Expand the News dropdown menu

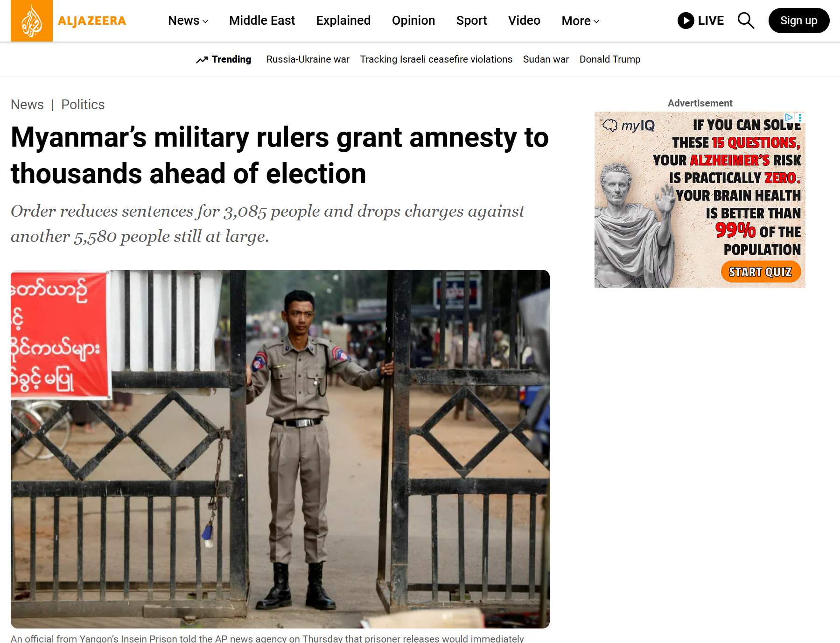[x=188, y=21]
